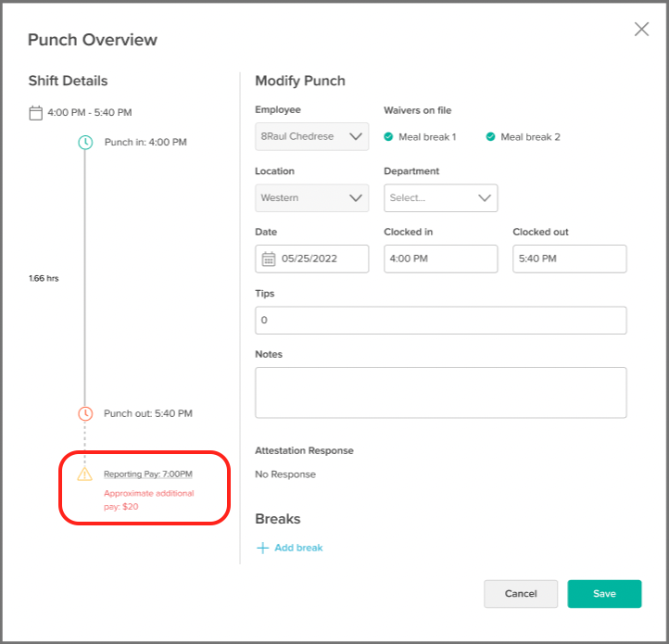Image resolution: width=669 pixels, height=644 pixels.
Task: Click the Meal break 2 green checkmark
Action: pos(491,136)
